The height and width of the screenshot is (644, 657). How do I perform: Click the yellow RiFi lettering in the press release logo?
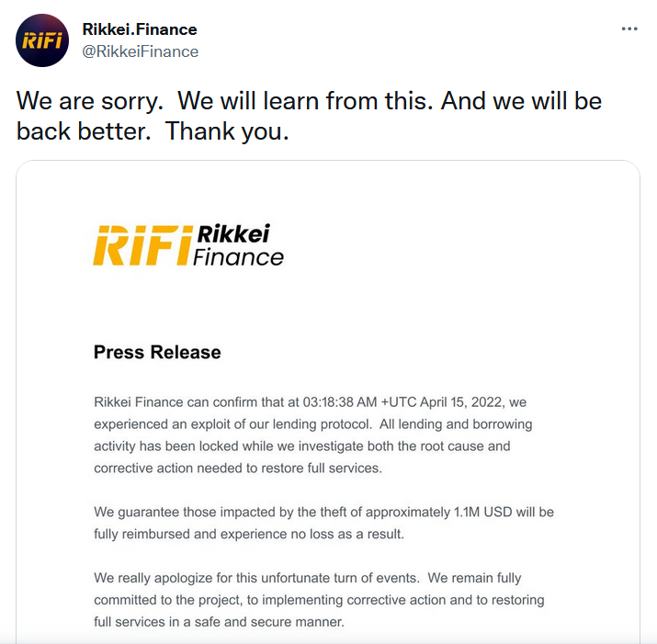142,245
